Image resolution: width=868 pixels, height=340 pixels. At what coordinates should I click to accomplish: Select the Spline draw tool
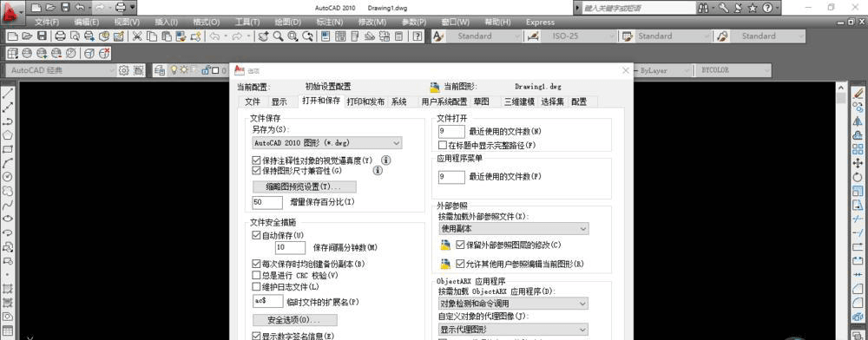[8, 205]
